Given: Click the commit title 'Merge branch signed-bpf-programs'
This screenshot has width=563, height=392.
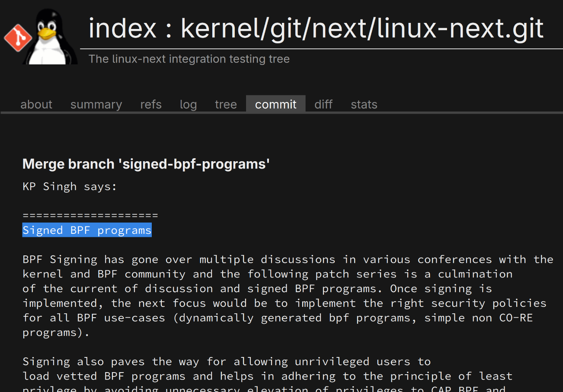Looking at the screenshot, I should tap(146, 164).
